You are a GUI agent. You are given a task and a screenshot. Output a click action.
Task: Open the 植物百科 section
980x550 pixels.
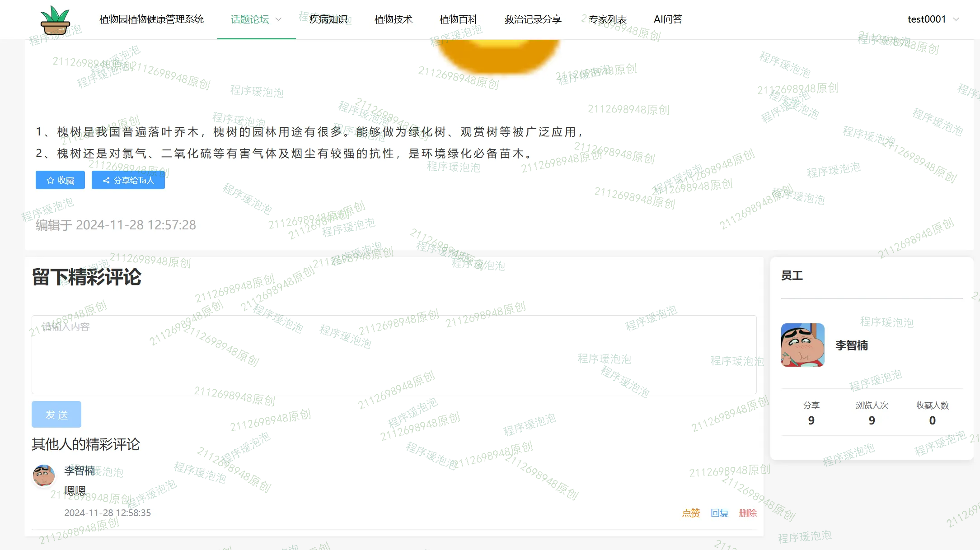point(458,19)
